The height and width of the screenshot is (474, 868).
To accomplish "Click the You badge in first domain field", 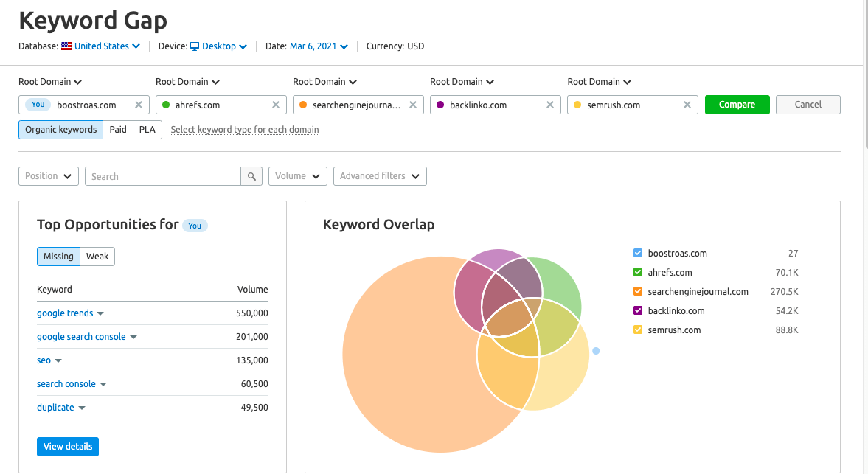I will (38, 105).
